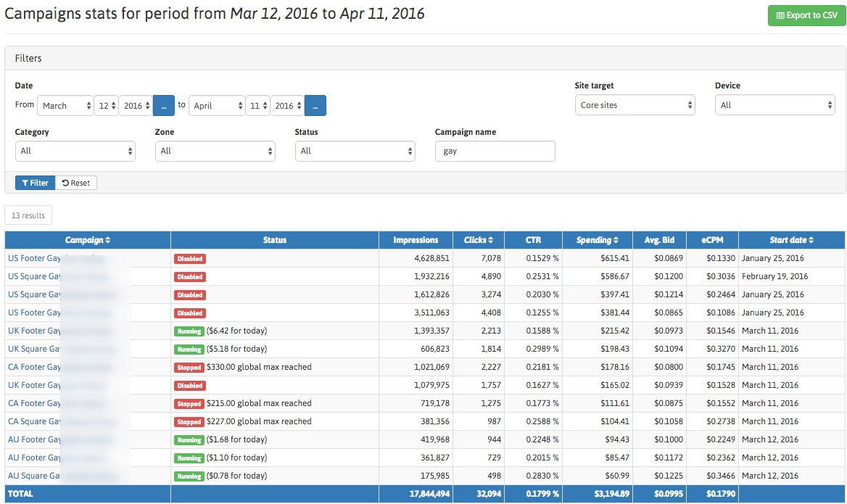
Task: Open the Device dropdown
Action: pyautogui.click(x=774, y=105)
